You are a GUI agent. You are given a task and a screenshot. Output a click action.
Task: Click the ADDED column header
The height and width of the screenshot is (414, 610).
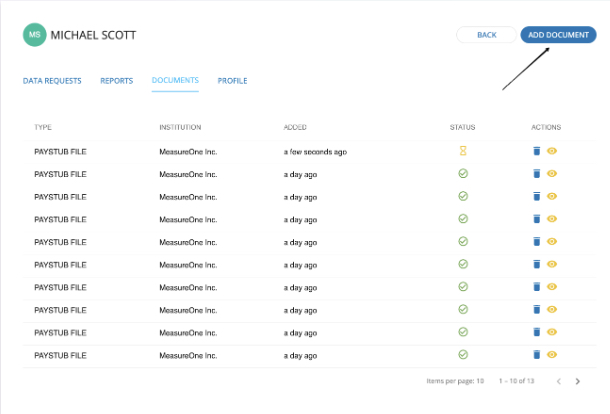[295, 127]
